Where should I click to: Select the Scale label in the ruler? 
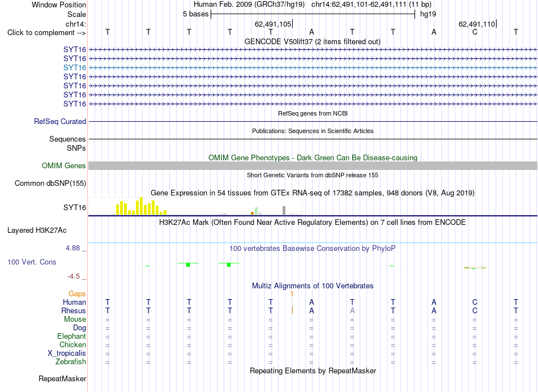tap(76, 14)
